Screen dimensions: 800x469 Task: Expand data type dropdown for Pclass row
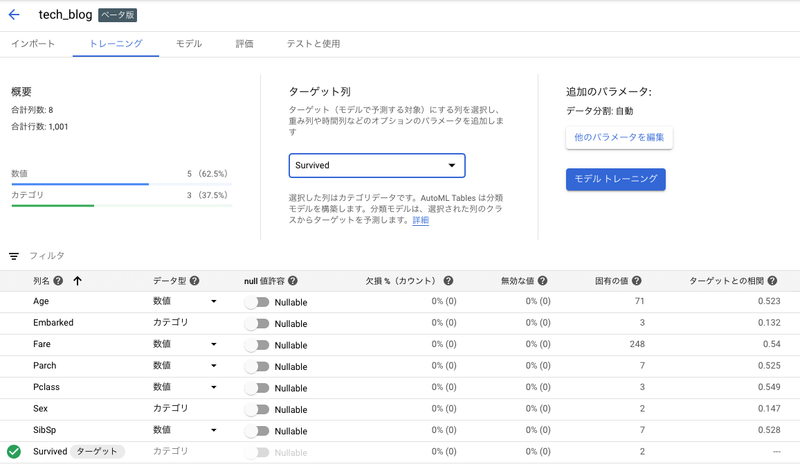point(213,387)
